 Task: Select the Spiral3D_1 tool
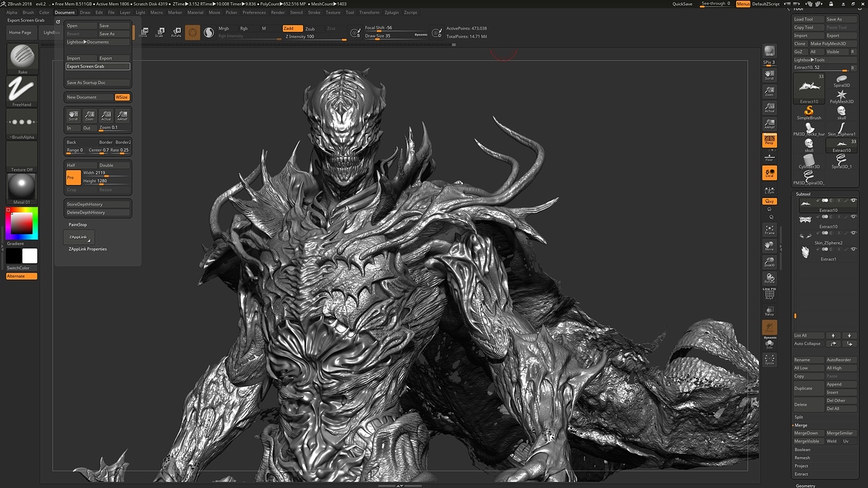click(x=842, y=160)
